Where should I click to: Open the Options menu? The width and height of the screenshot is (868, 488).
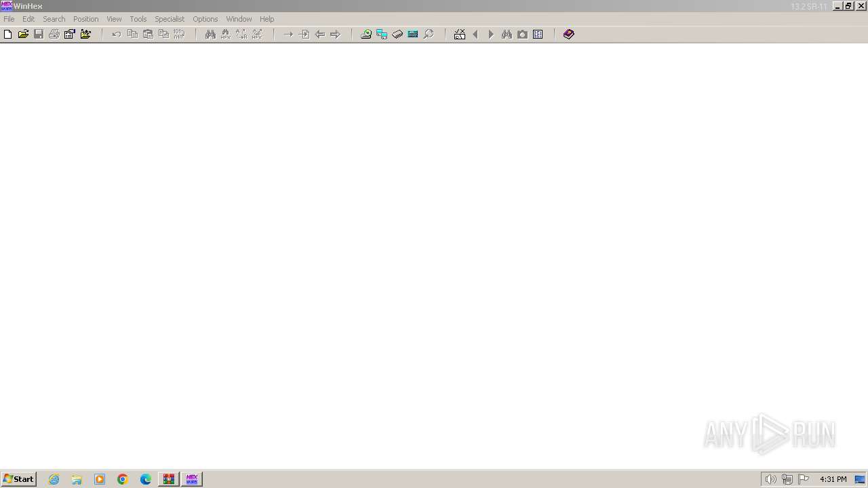pyautogui.click(x=205, y=19)
